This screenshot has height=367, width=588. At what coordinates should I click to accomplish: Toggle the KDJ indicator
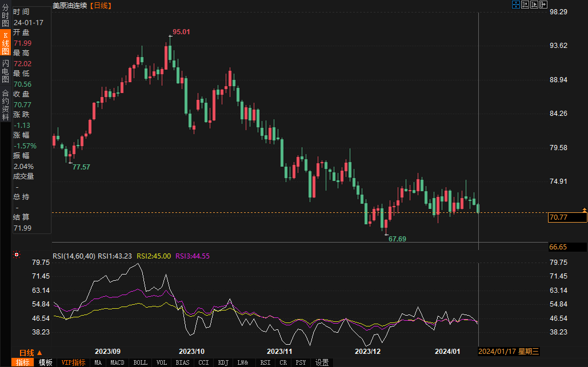pos(223,362)
